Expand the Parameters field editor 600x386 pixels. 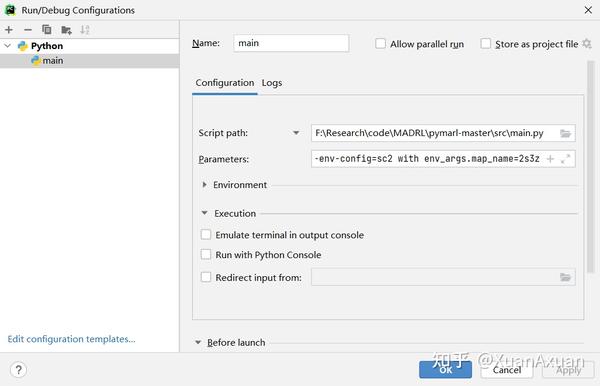(x=566, y=159)
